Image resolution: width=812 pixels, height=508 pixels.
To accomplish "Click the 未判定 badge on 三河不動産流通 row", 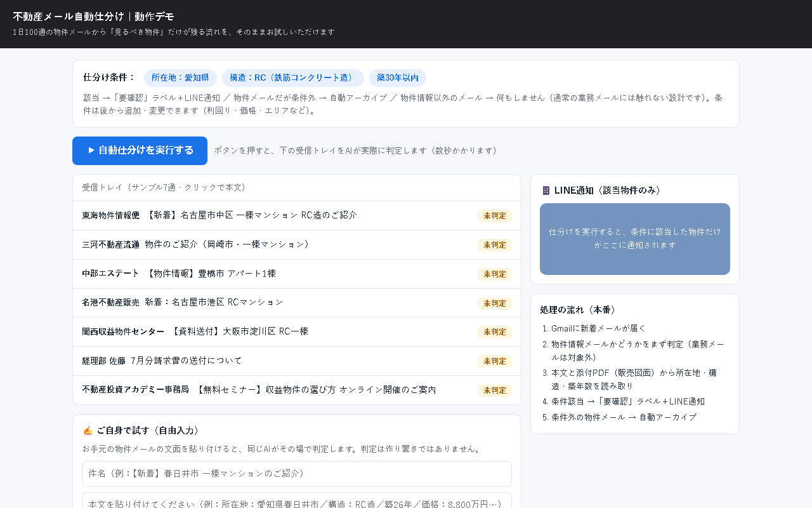I will click(x=495, y=245).
